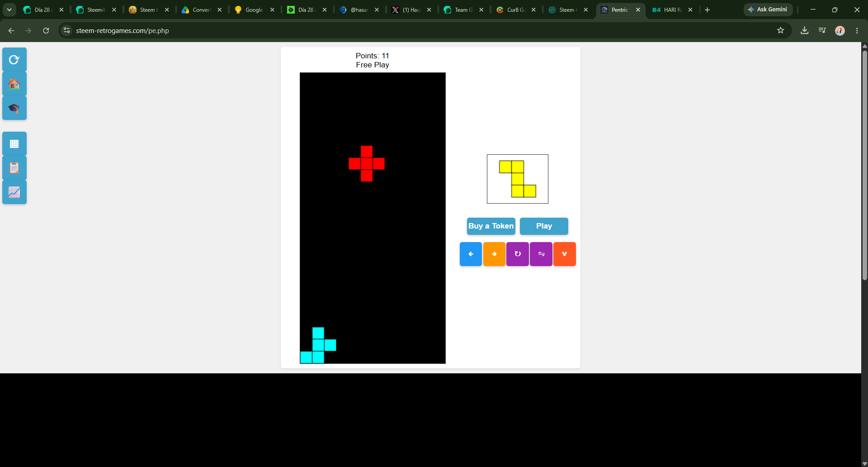868x467 pixels.
Task: Close the Pentris tab
Action: point(638,10)
